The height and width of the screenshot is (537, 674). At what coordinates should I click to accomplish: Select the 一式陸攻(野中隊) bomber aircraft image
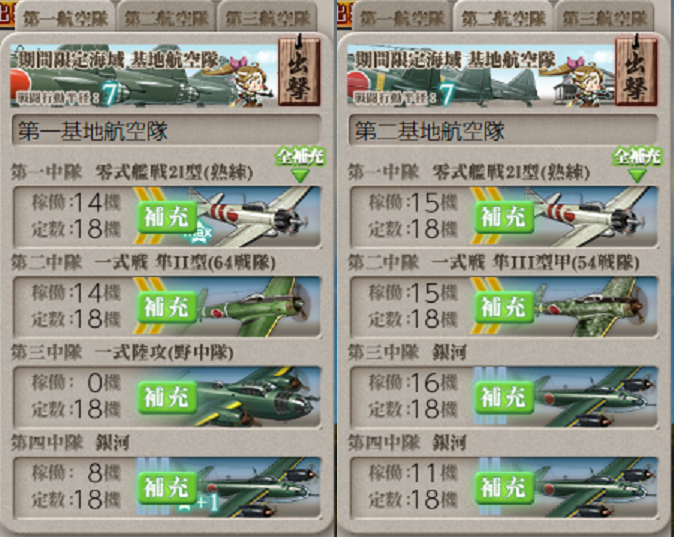click(x=258, y=396)
